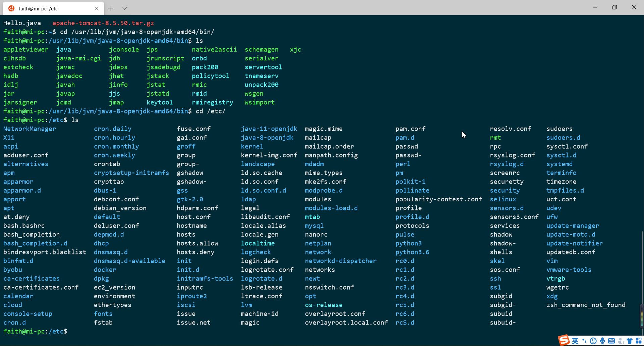Click the keytool entry in listing
Viewport: 644px width, 346px height.
[x=160, y=102]
